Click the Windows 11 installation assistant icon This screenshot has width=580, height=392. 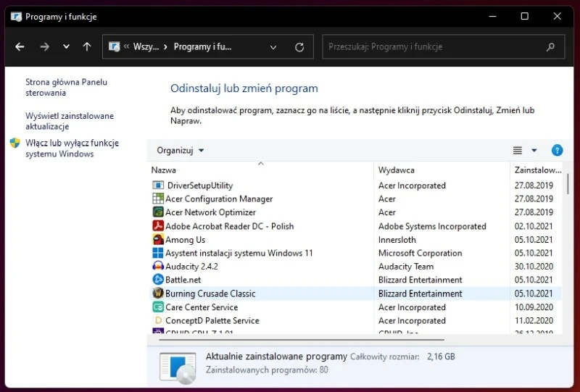pyautogui.click(x=158, y=253)
